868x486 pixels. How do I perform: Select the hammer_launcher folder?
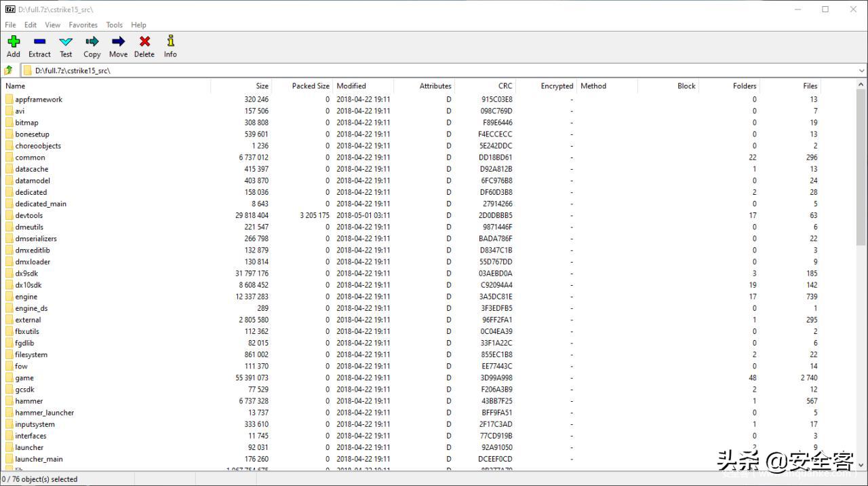pyautogui.click(x=45, y=413)
